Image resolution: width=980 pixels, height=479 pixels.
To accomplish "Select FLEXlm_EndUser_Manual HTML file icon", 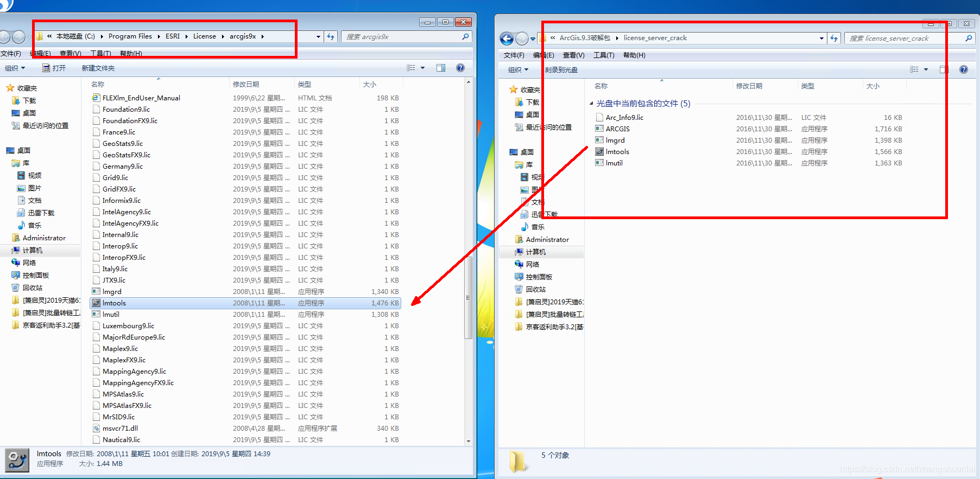I will click(96, 98).
